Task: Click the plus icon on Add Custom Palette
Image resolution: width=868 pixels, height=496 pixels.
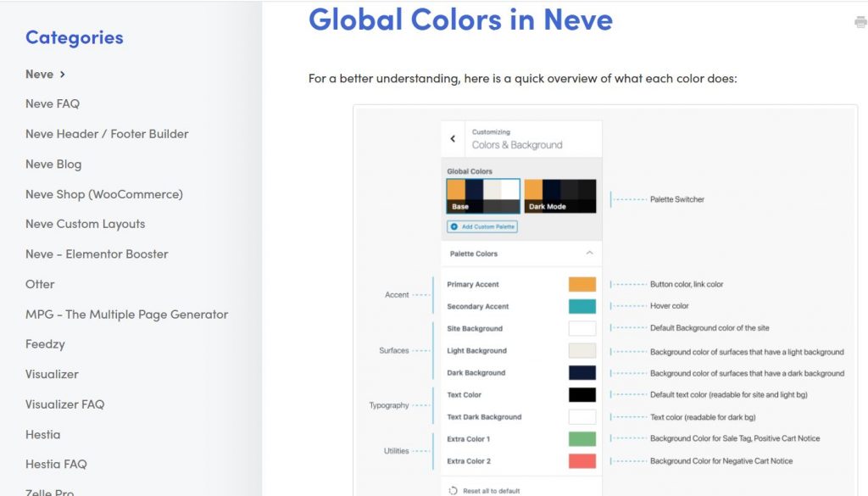Action: coord(454,227)
